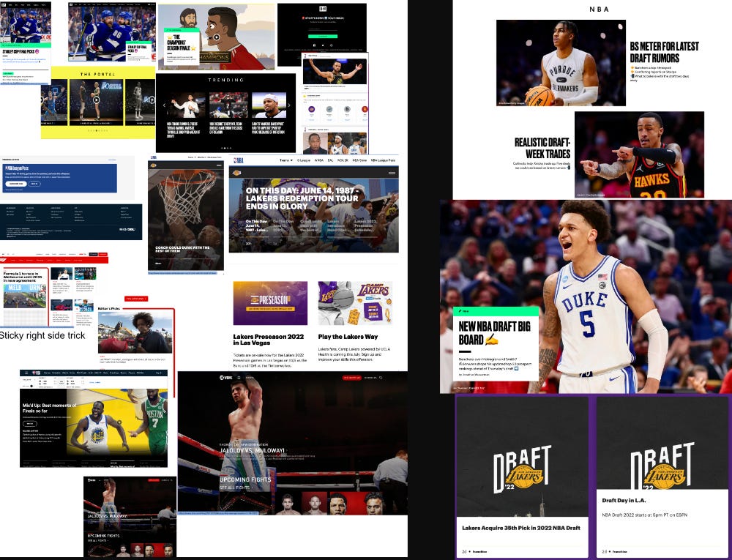Play The Champions' Season Finale video
The height and width of the screenshot is (560, 732).
(x=216, y=37)
